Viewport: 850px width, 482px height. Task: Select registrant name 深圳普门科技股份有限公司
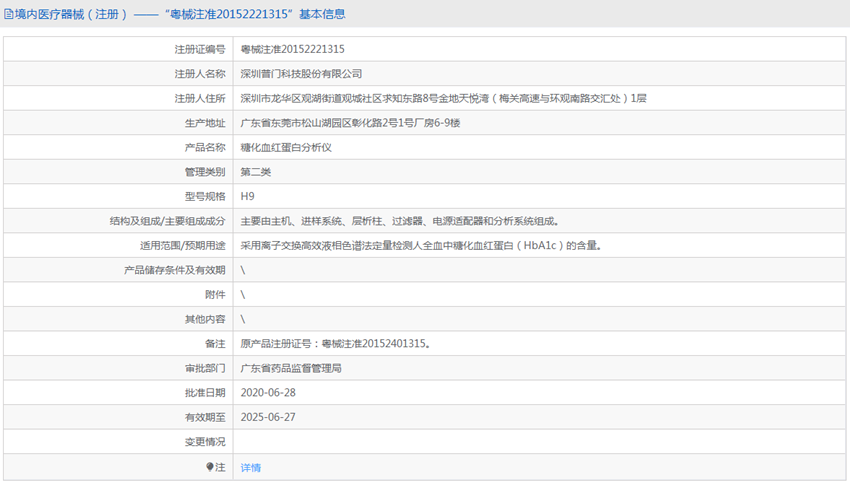301,74
